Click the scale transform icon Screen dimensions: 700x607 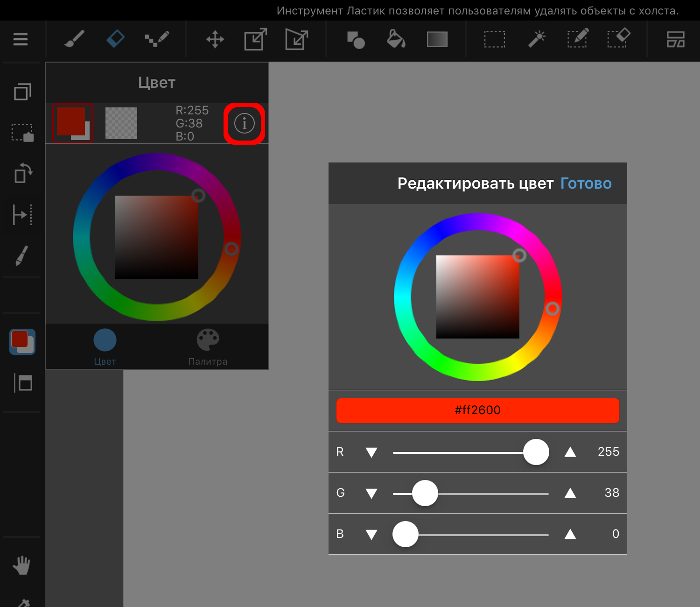(256, 39)
